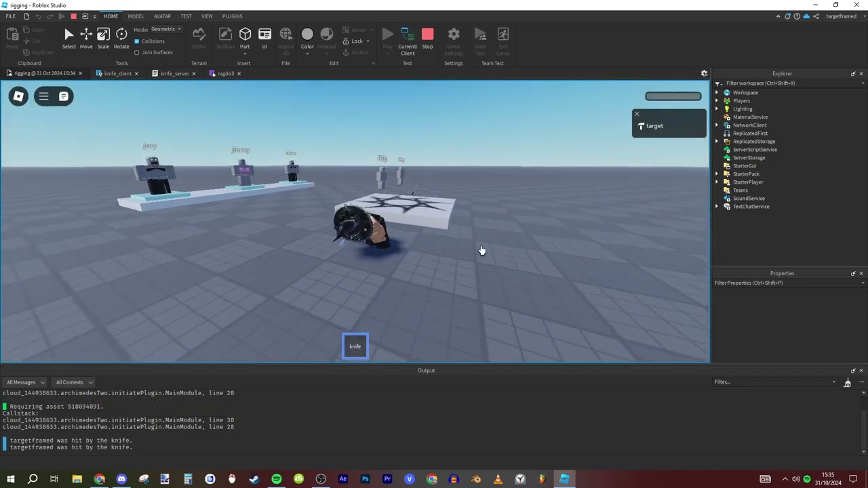Toggle the Collisions checkbox

137,41
